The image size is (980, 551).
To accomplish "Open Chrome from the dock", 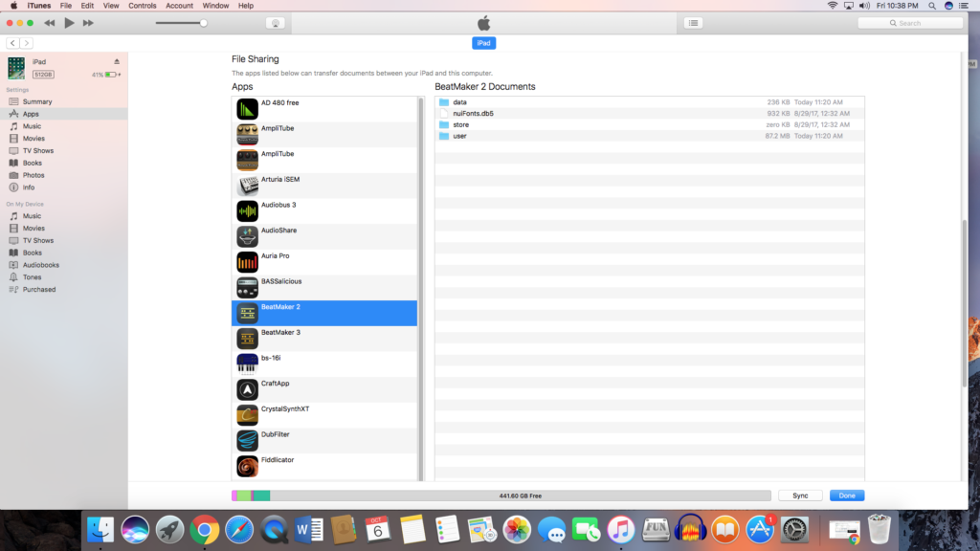I will tap(205, 530).
